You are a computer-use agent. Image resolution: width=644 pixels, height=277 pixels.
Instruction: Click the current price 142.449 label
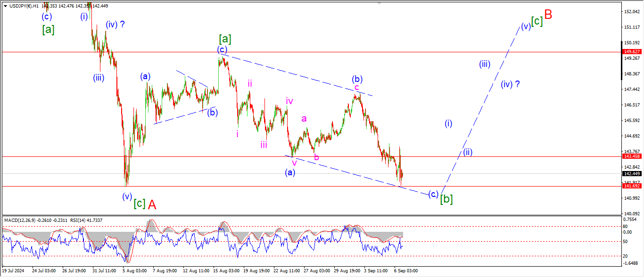tap(631, 173)
